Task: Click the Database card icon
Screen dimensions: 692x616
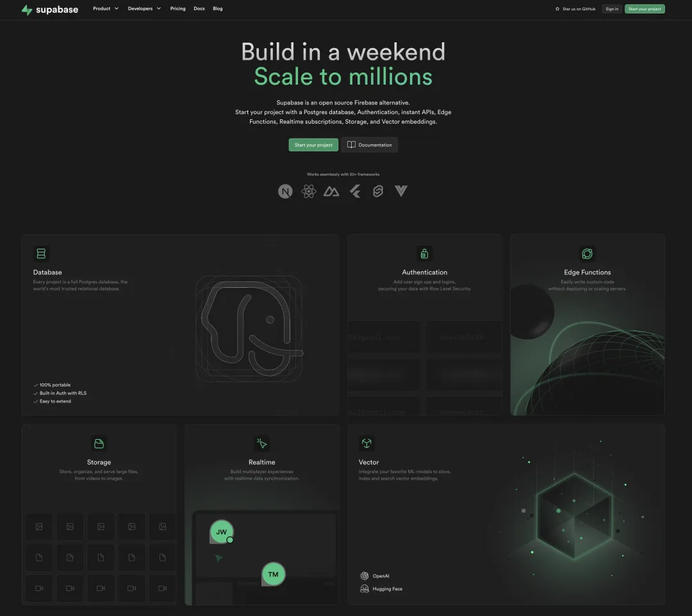Action: pos(41,253)
